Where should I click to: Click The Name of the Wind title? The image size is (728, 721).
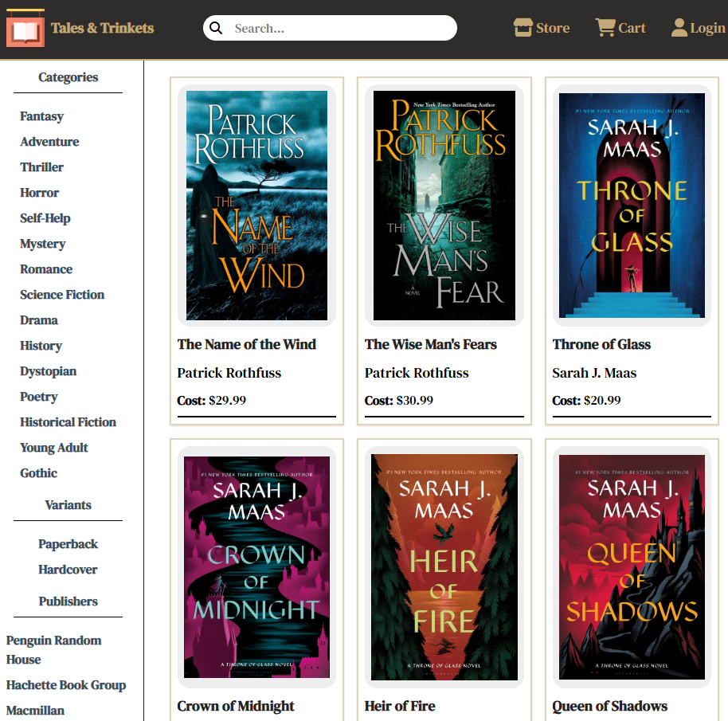point(247,344)
